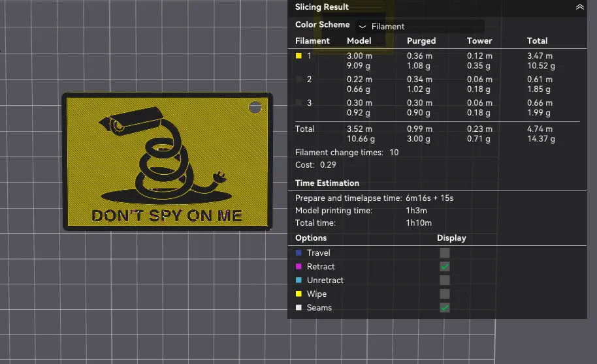Image resolution: width=597 pixels, height=364 pixels.
Task: Click the Color Scheme label
Action: [322, 24]
